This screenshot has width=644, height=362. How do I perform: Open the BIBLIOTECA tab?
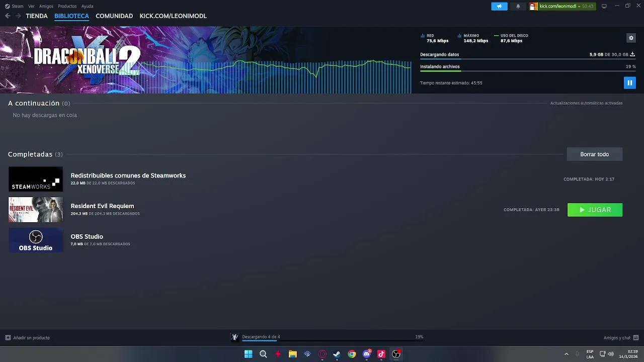click(71, 16)
